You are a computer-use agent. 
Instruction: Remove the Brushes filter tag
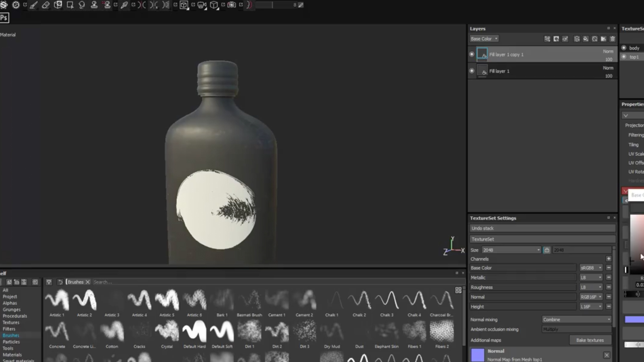[87, 282]
